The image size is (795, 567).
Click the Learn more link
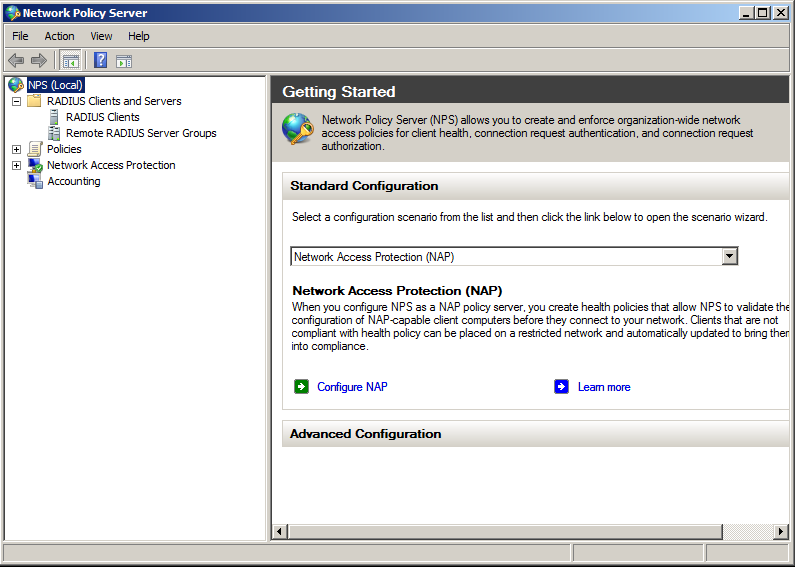[604, 387]
